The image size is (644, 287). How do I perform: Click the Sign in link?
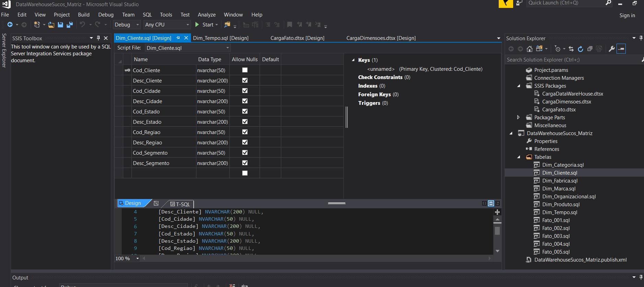click(x=627, y=15)
